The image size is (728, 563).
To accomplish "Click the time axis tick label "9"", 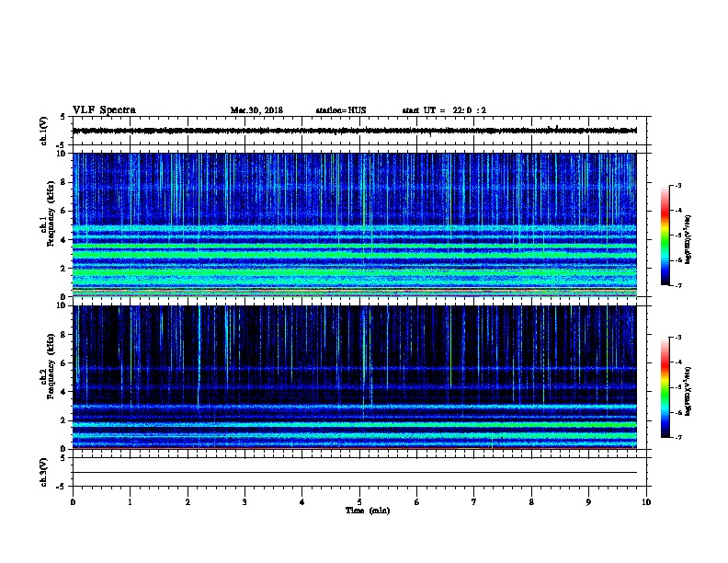I will coord(588,502).
